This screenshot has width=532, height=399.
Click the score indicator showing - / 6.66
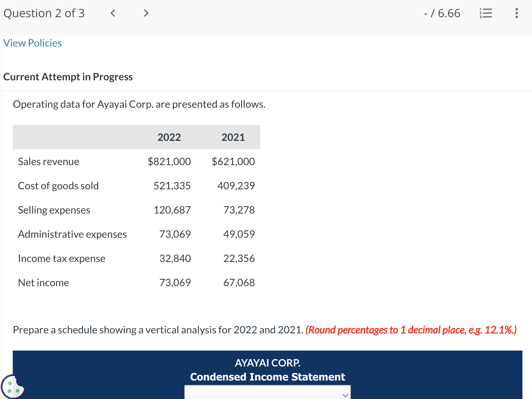click(x=442, y=13)
